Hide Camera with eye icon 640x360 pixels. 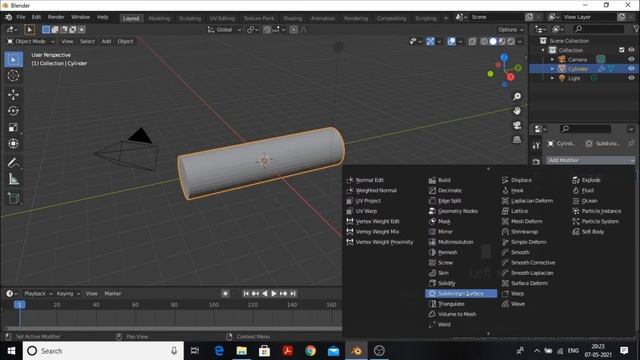coord(631,59)
